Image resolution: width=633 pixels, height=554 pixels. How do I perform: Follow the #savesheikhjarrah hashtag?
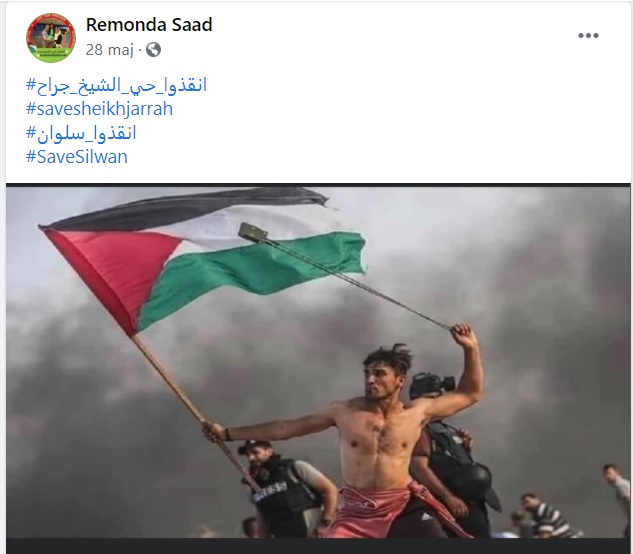click(x=99, y=109)
